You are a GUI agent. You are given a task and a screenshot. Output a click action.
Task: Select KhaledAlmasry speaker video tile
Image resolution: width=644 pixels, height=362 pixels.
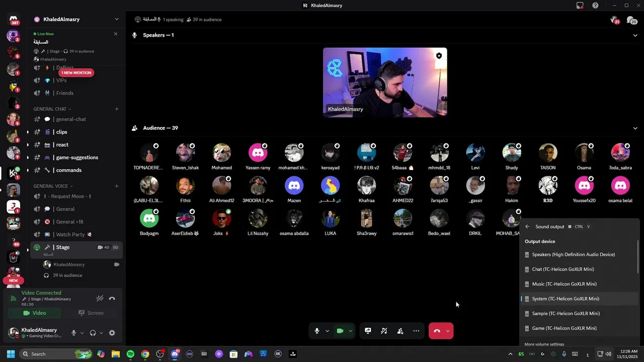point(385,82)
